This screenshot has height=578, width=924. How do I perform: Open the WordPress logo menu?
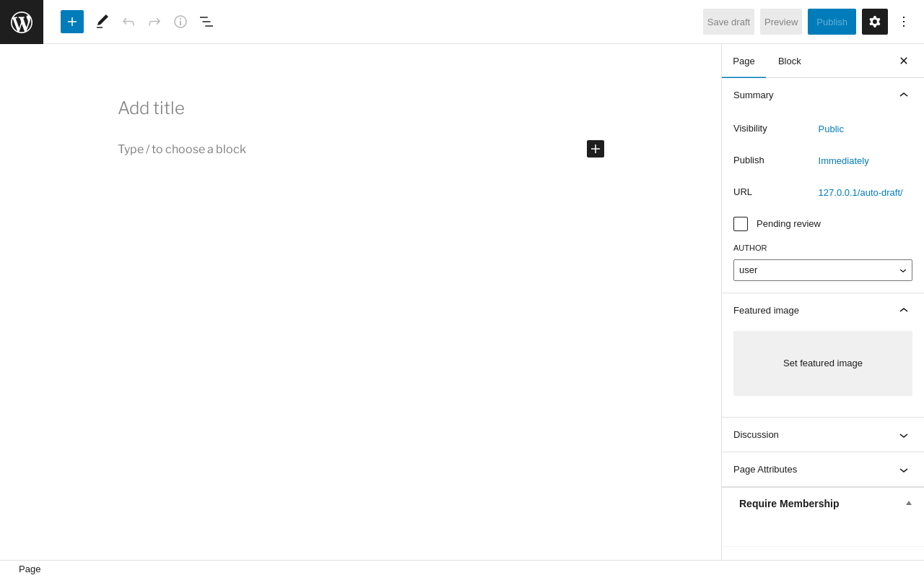(22, 22)
